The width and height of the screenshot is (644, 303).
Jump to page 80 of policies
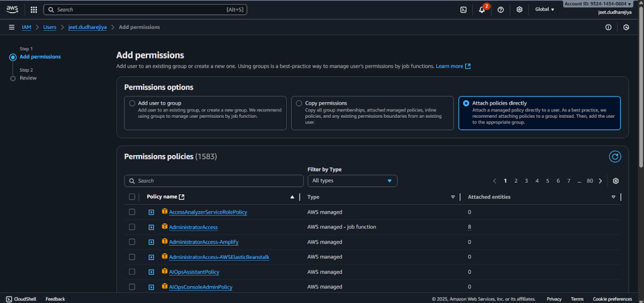pos(590,181)
